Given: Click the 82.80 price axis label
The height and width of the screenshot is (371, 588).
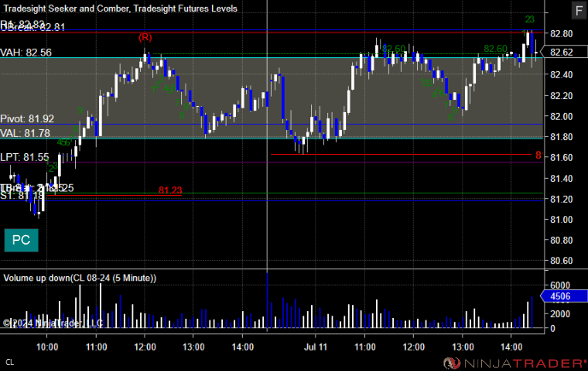Looking at the screenshot, I should 562,33.
